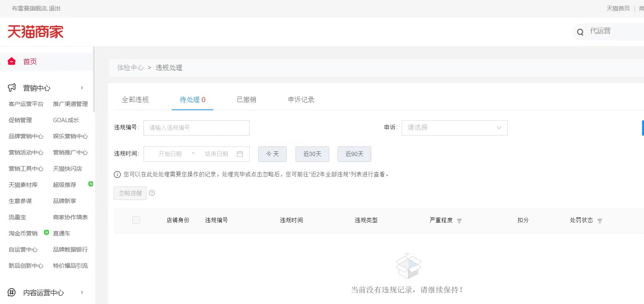Expand the 营销中心 chevron

(82, 88)
